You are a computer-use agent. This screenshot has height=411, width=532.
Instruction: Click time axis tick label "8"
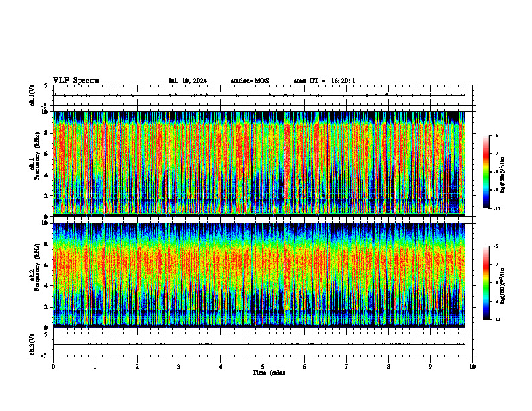[x=388, y=367]
